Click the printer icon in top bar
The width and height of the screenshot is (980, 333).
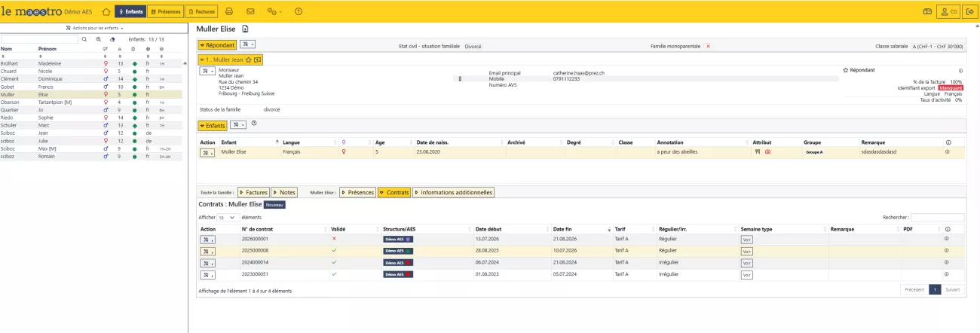pos(229,11)
